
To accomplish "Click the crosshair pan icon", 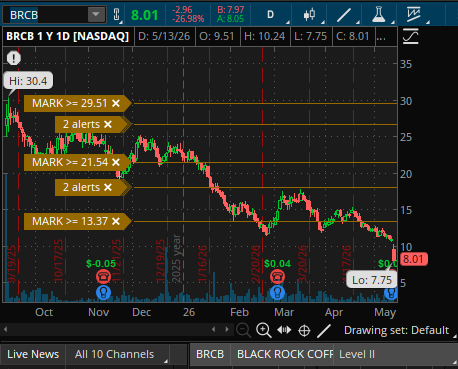I will [304, 331].
